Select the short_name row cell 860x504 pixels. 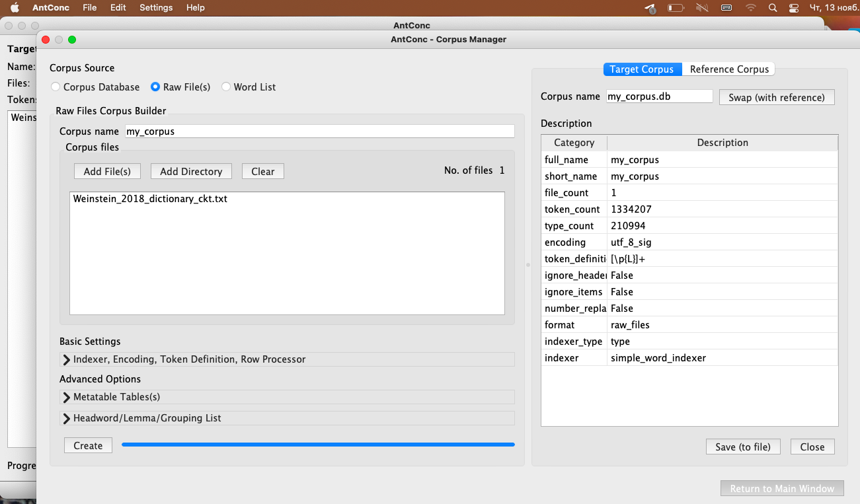click(574, 176)
